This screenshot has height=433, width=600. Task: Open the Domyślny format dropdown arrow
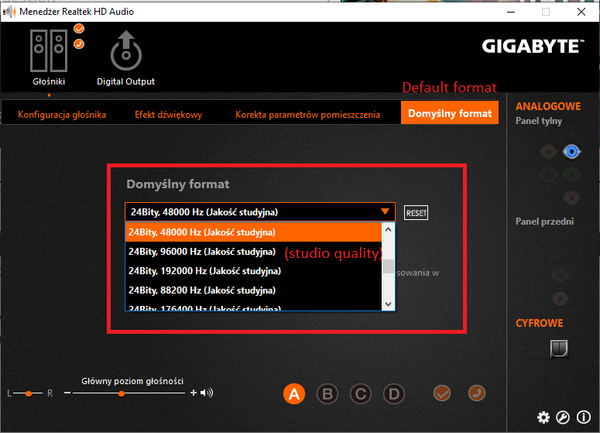385,212
